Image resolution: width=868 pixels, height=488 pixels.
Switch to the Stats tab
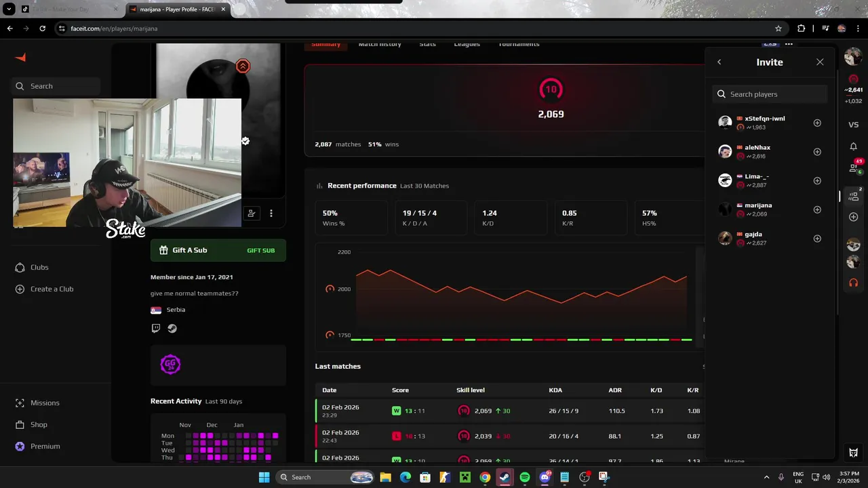(x=427, y=44)
